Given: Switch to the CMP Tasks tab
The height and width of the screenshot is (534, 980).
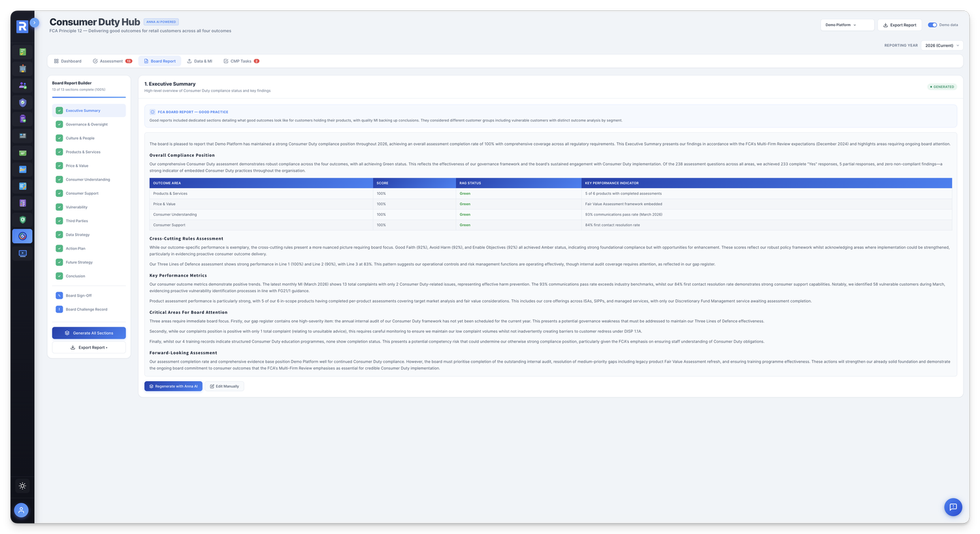Looking at the screenshot, I should click(x=241, y=61).
